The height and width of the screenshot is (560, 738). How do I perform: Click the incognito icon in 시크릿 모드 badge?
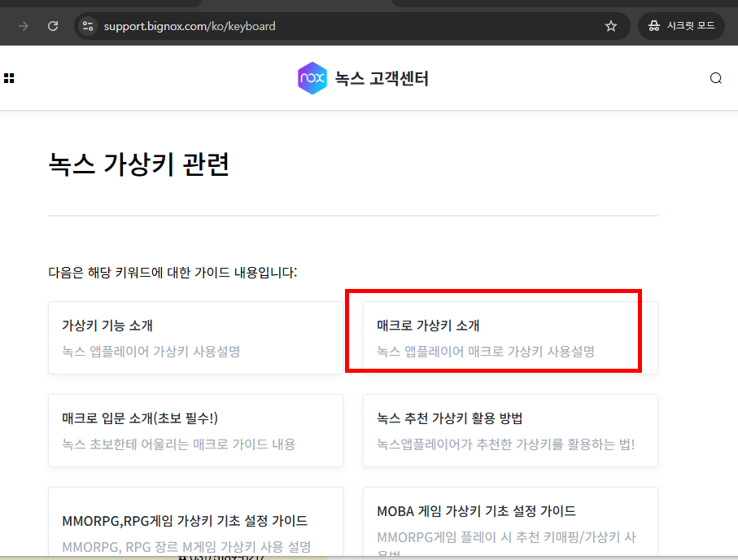click(x=656, y=25)
